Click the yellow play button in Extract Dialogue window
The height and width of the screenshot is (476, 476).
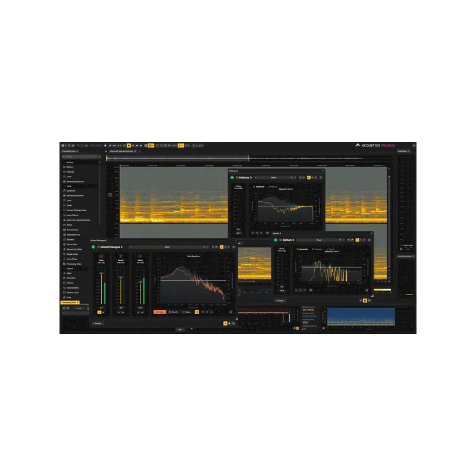(226, 324)
